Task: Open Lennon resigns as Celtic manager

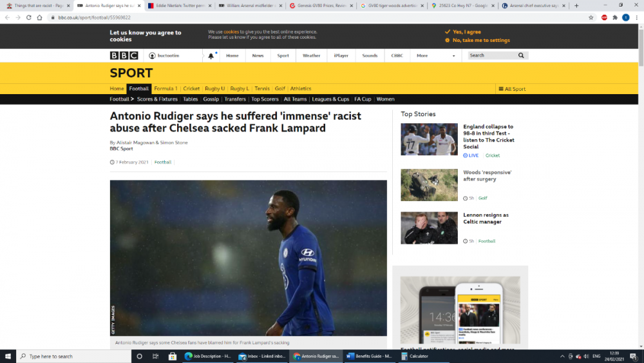Action: (486, 219)
